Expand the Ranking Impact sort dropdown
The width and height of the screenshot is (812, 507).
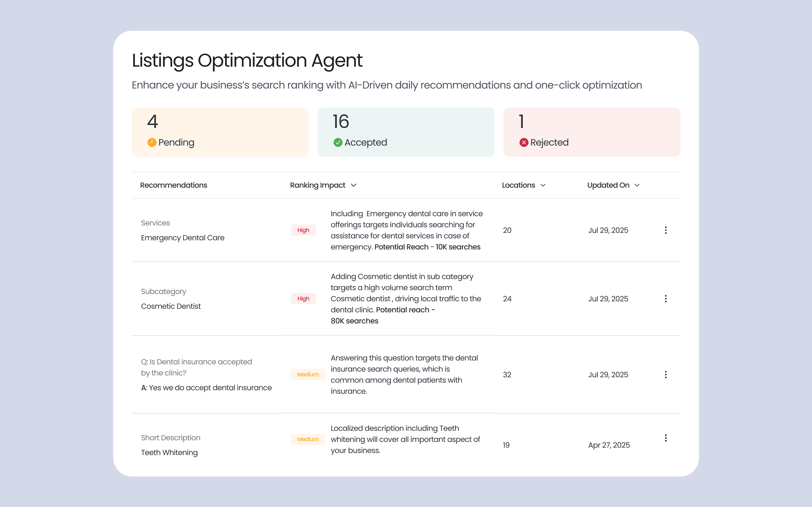(x=354, y=185)
